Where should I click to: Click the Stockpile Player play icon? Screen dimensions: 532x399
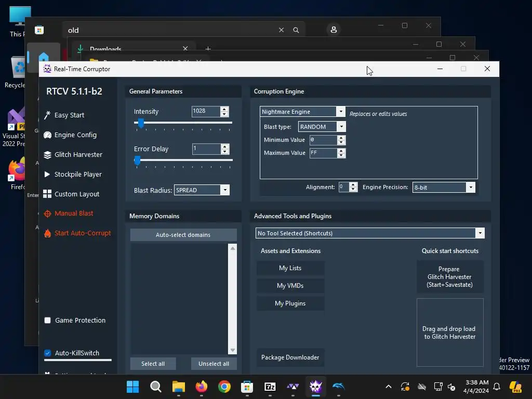[47, 175]
